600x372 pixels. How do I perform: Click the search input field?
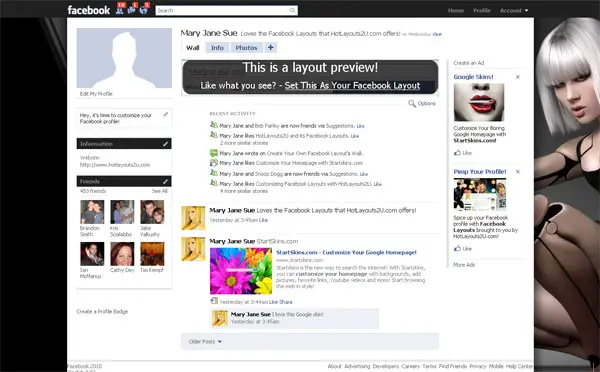point(227,10)
